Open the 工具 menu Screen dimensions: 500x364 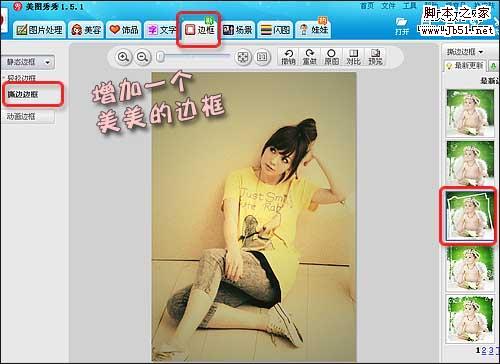click(x=410, y=6)
